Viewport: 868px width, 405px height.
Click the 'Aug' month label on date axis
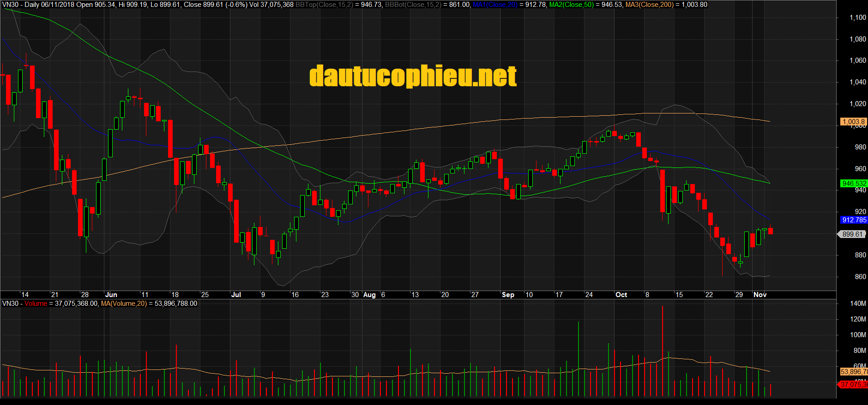click(369, 295)
